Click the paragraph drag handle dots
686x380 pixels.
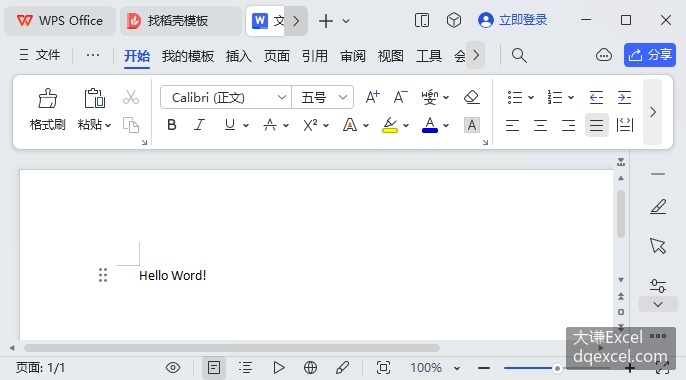103,275
